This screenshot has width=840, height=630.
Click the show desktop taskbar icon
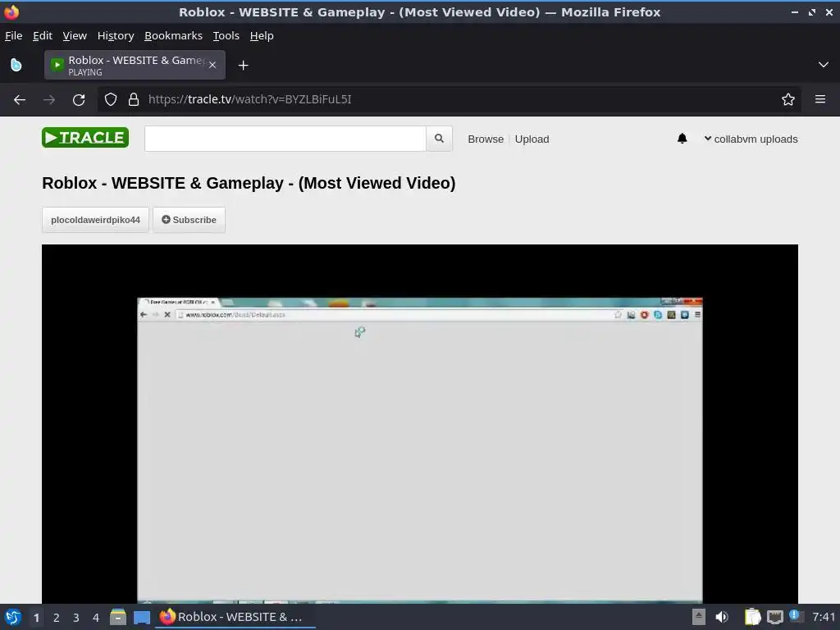(141, 618)
